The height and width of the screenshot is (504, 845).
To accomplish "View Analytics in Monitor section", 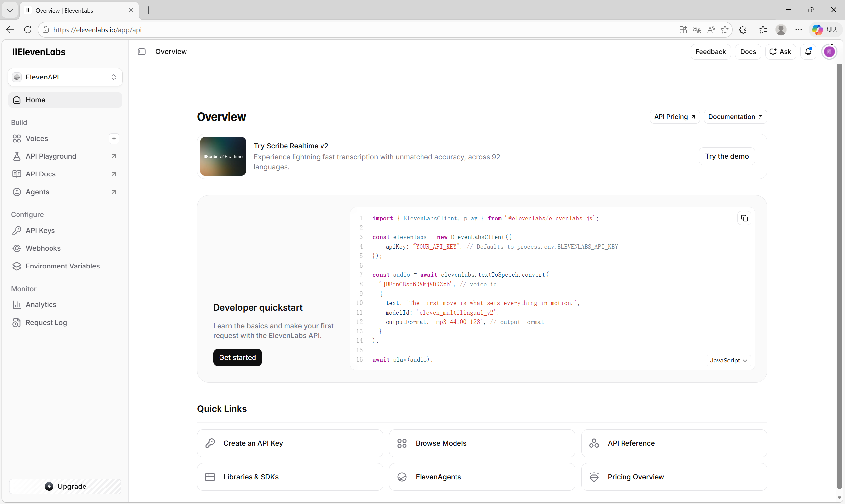I will pyautogui.click(x=65, y=305).
